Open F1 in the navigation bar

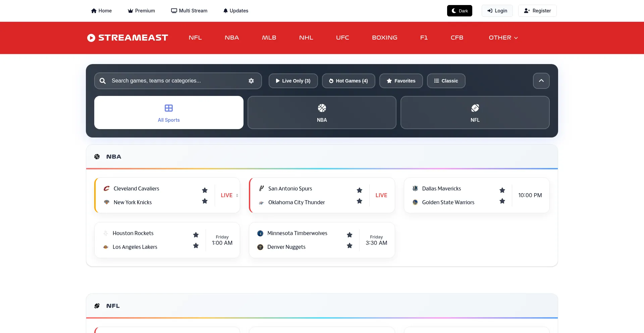click(x=424, y=38)
